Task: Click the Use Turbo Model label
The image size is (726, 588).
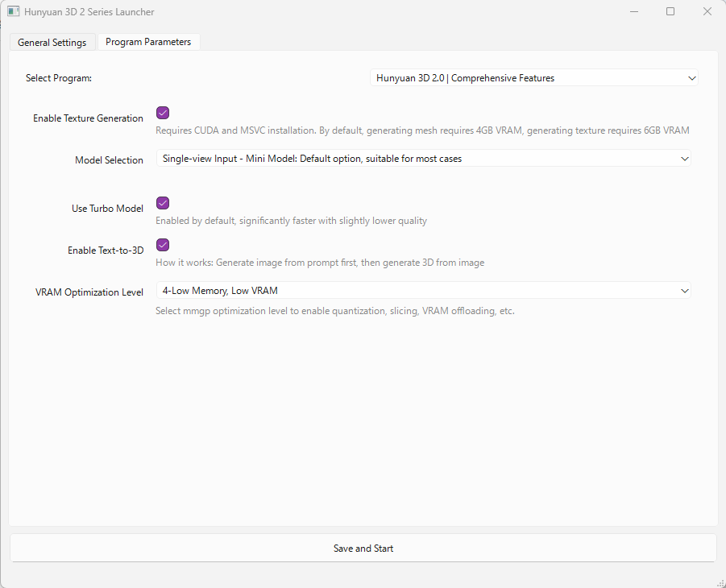Action: coord(107,209)
